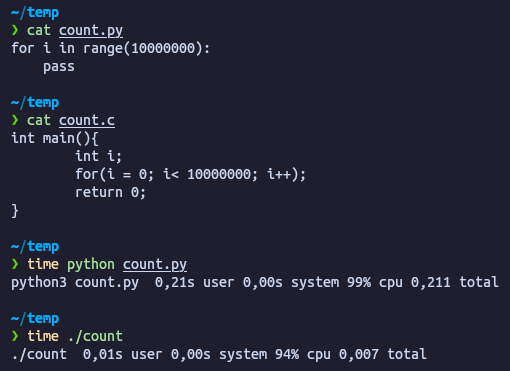Click the underlined count.c filename
This screenshot has height=371, width=510.
pos(87,120)
